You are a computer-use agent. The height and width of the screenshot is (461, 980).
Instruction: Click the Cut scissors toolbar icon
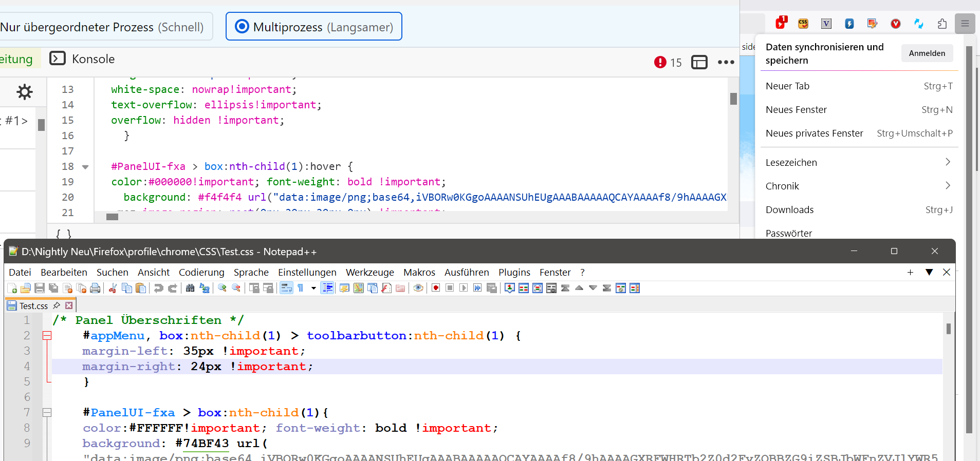click(x=113, y=288)
